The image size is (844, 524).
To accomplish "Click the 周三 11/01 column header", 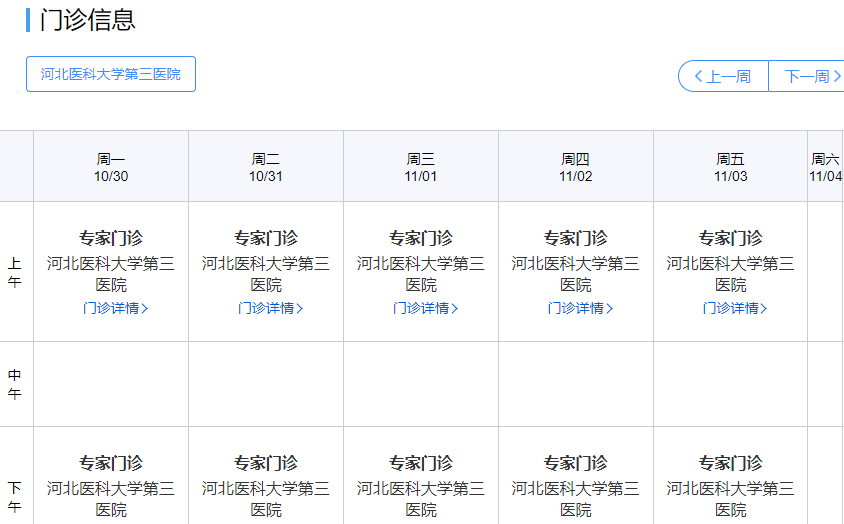I will coord(421,167).
